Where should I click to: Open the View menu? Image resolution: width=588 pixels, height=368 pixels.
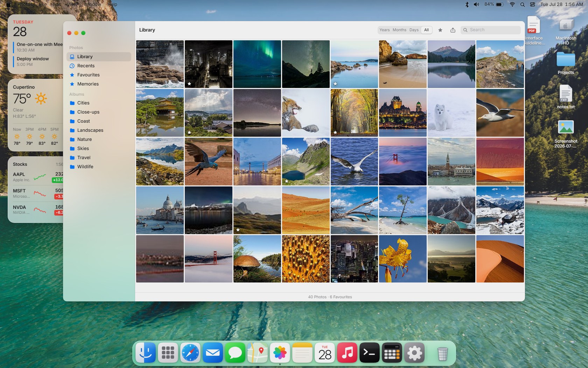coord(72,4)
